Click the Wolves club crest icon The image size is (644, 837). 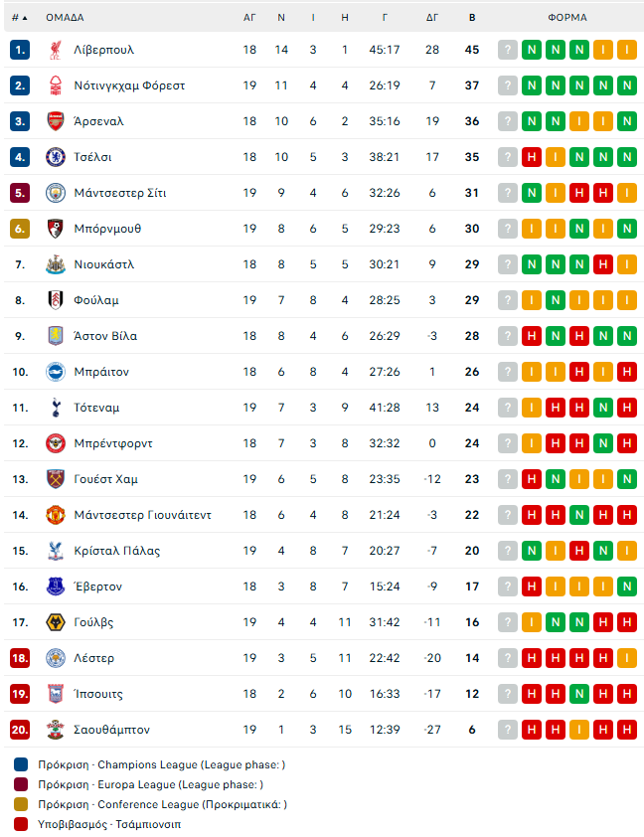tap(56, 622)
